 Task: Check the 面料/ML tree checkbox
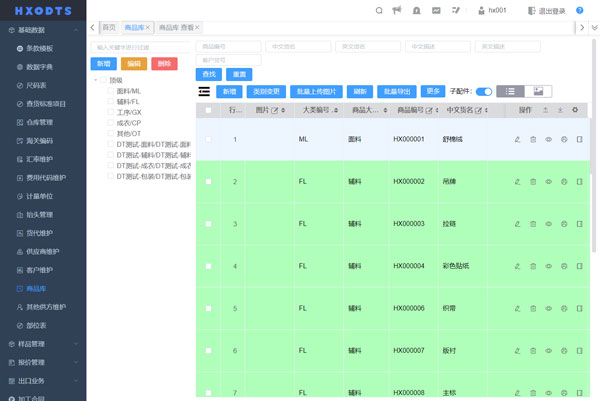(111, 91)
